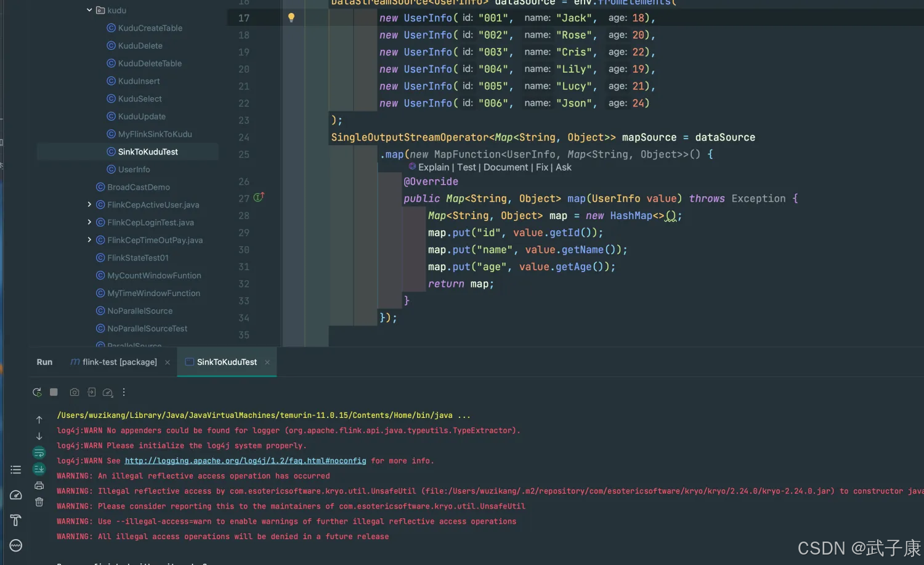This screenshot has height=565, width=924.
Task: Open the Build hammer tool window
Action: coord(16,520)
